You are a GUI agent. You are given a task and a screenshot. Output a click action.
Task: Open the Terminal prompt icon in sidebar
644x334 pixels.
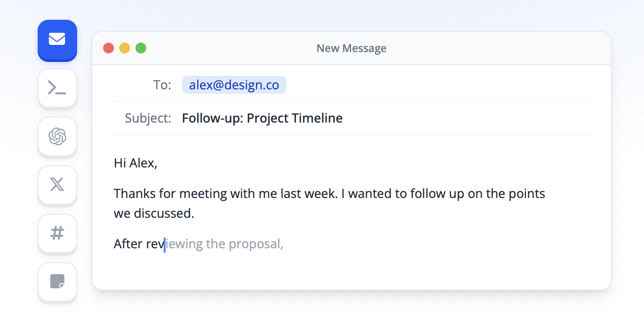57,88
